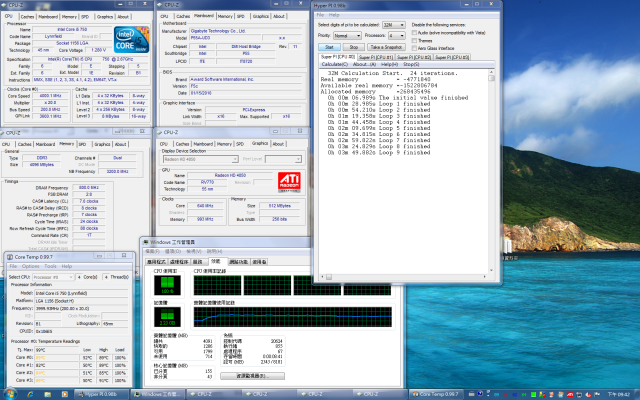640x400 pixels.
Task: Click the memory usage 2.29 GB gauge
Action: coord(167,317)
